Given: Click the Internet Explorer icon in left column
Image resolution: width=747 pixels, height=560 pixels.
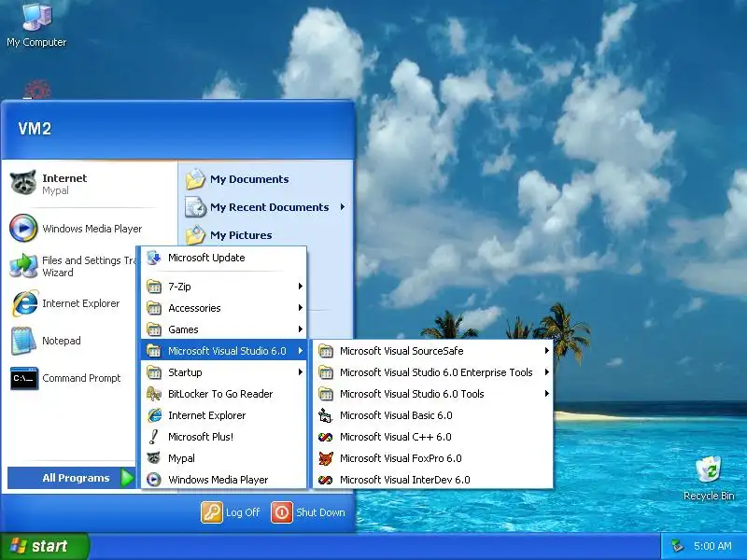Looking at the screenshot, I should 25,303.
